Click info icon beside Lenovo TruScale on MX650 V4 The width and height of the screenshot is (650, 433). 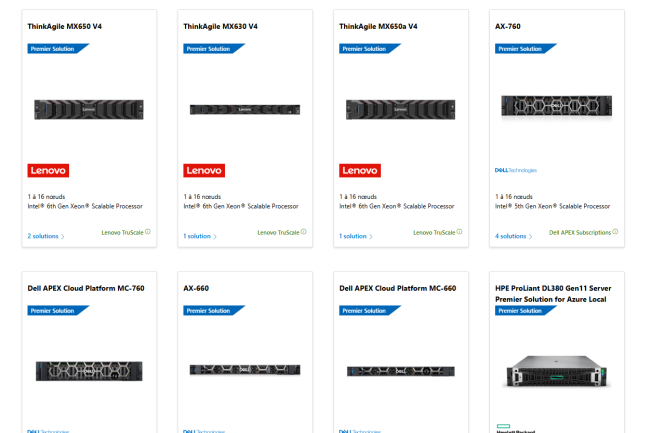[x=148, y=232]
